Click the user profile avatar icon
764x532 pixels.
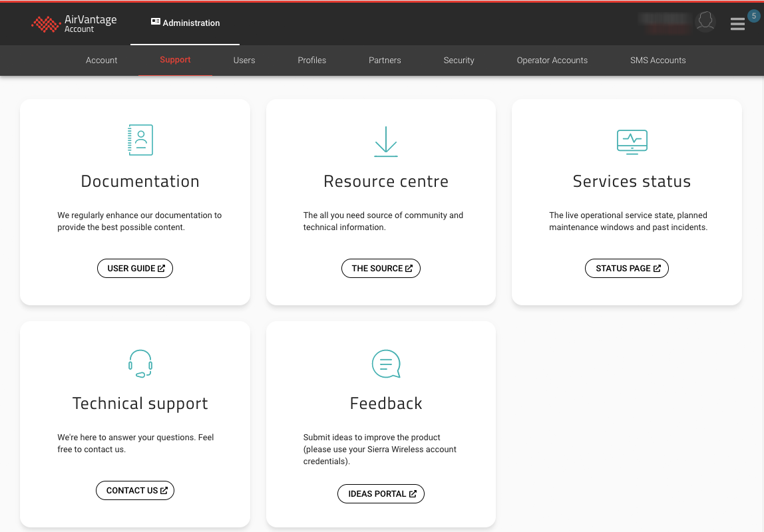pyautogui.click(x=705, y=22)
